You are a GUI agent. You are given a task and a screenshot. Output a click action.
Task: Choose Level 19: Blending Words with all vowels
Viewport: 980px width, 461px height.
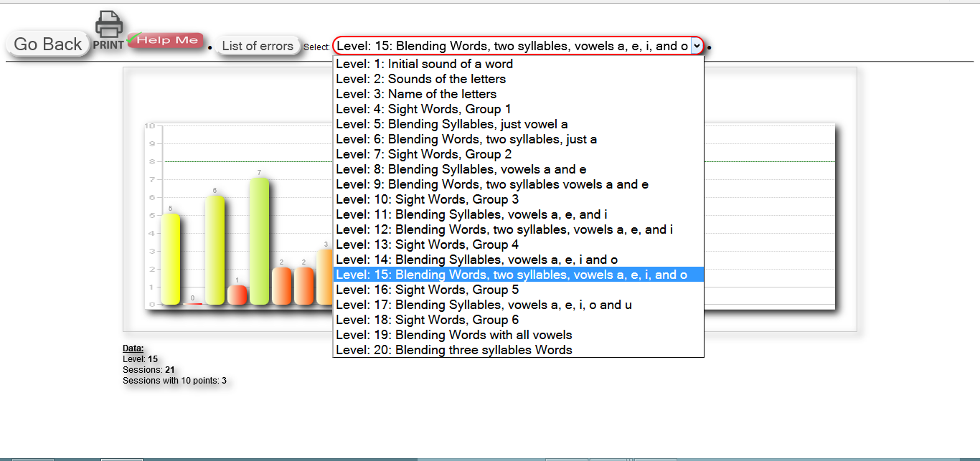click(519, 335)
